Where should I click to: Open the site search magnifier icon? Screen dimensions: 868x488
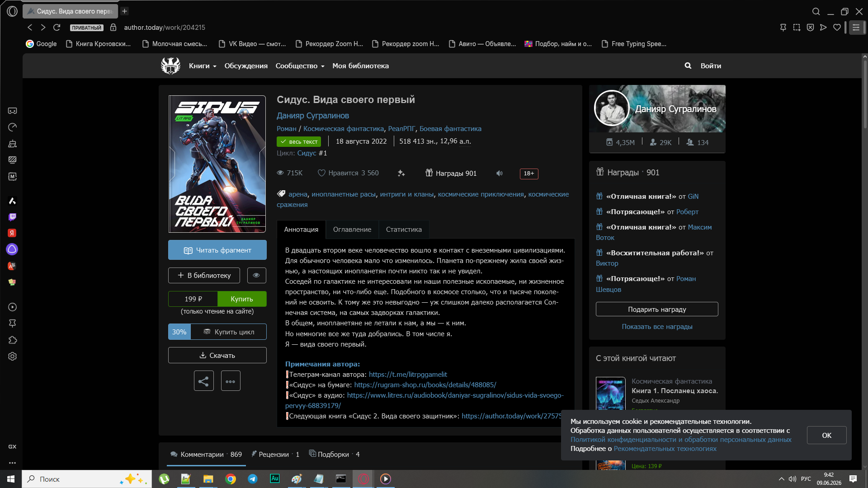pos(688,66)
